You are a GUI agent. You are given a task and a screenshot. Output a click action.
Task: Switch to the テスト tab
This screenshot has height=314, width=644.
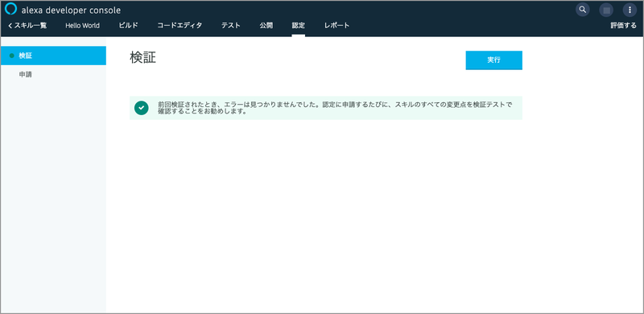(231, 26)
